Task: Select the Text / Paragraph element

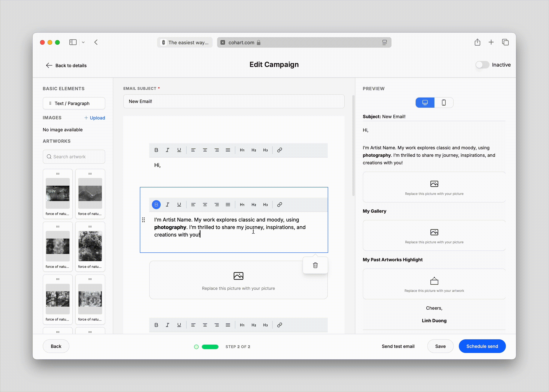Action: [x=74, y=103]
